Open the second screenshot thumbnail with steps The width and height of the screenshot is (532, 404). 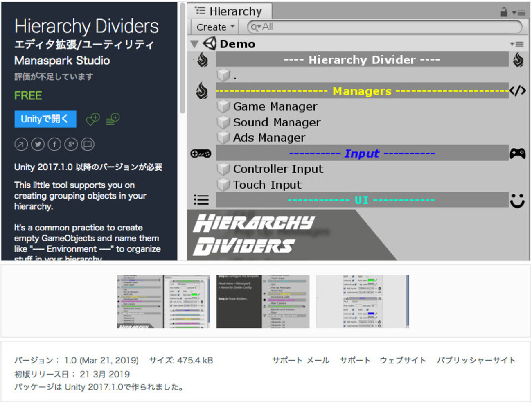click(263, 301)
